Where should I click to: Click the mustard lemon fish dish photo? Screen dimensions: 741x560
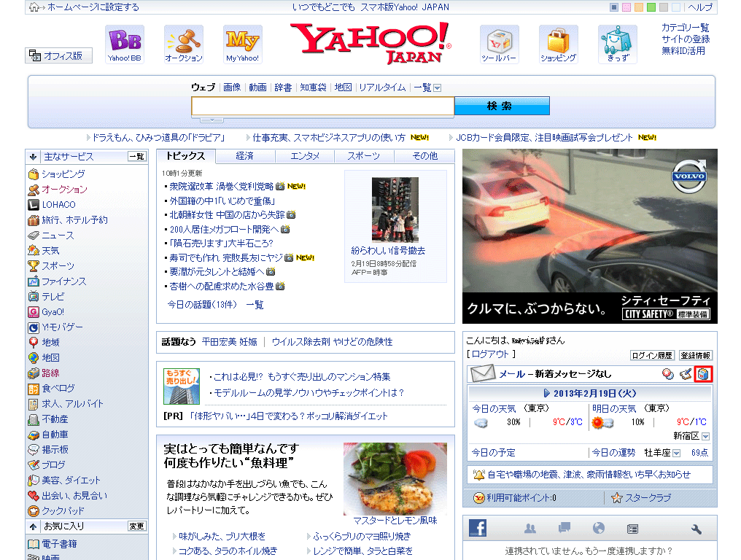(x=395, y=479)
